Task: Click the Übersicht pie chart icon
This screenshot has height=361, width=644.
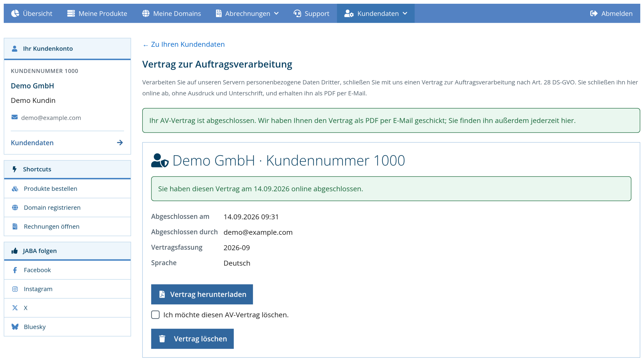Action: pos(15,13)
